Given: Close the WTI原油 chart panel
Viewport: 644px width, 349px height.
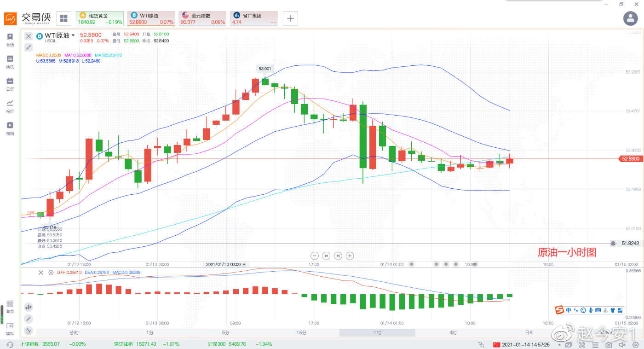Looking at the screenshot, I should (x=29, y=36).
